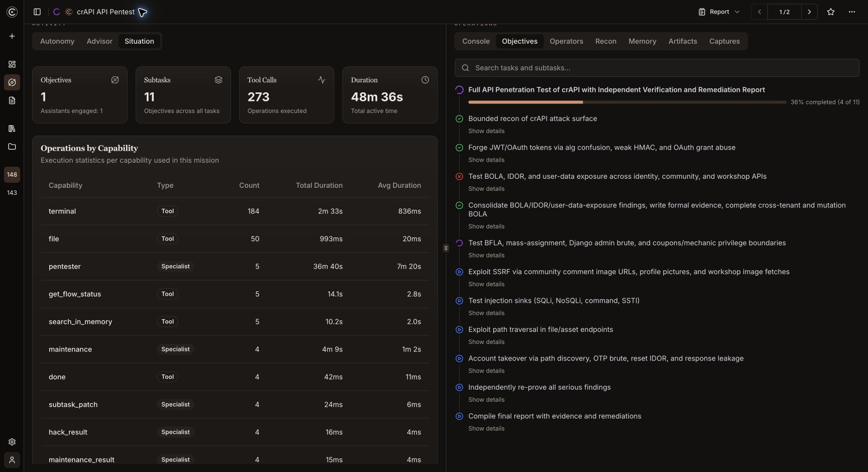The image size is (868, 472).
Task: Show details for Exploit path traversal
Action: (x=486, y=342)
